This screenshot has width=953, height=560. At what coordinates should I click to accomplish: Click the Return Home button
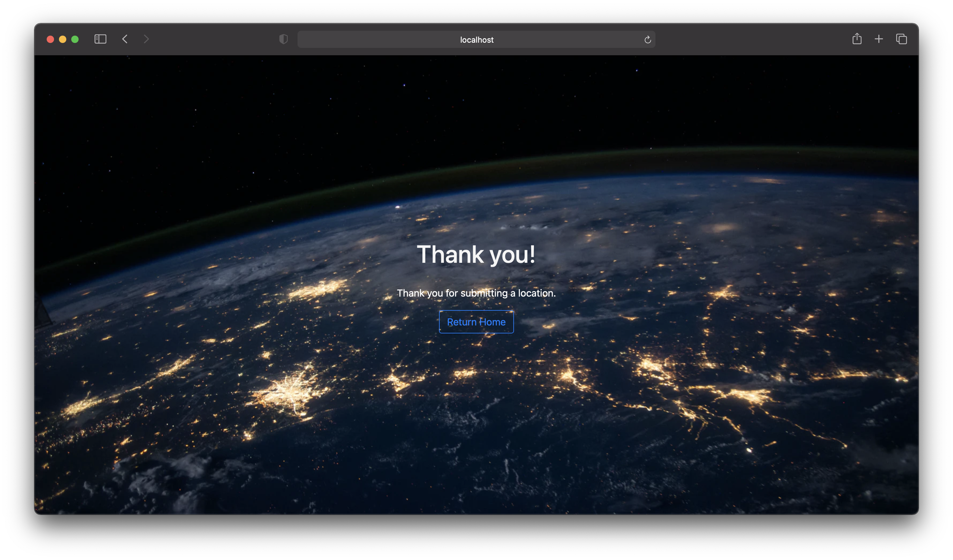476,322
